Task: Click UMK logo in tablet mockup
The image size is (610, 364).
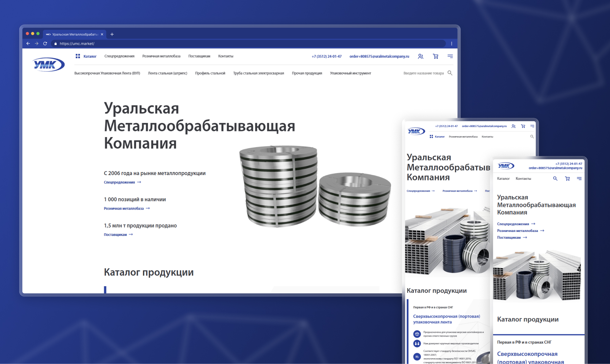Action: (416, 131)
